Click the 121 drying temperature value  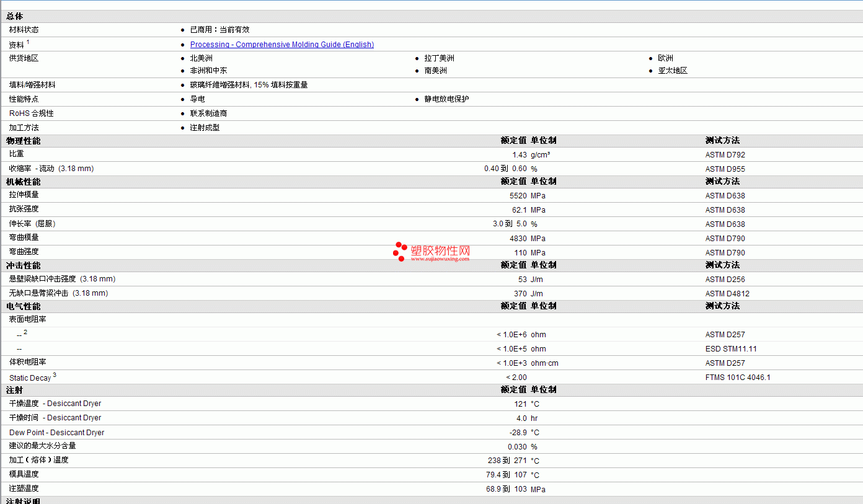521,404
